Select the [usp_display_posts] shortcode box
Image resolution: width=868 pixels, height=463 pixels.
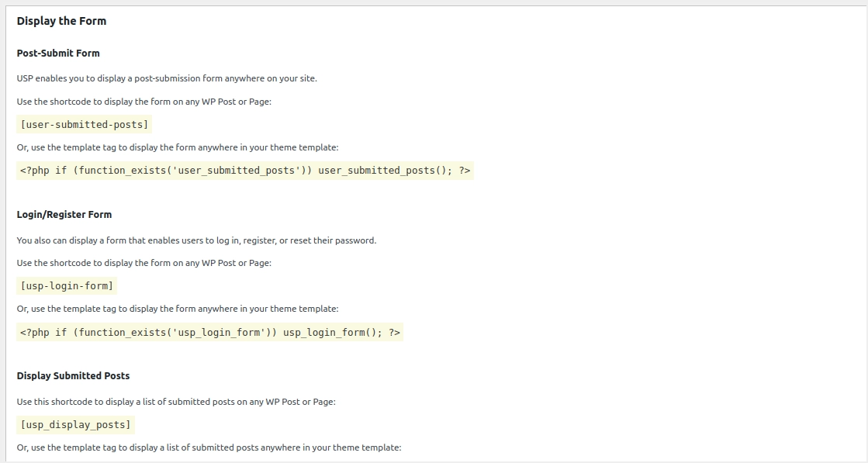[76, 425]
